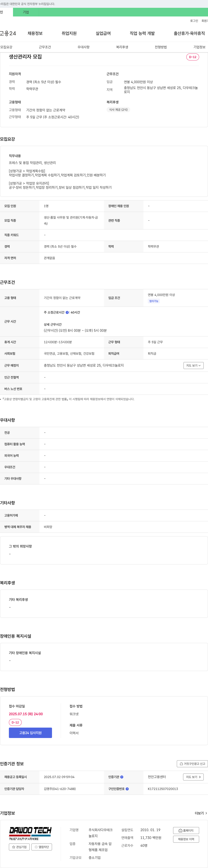
Task: Click the certification number K172112507020013
Action: (163, 789)
